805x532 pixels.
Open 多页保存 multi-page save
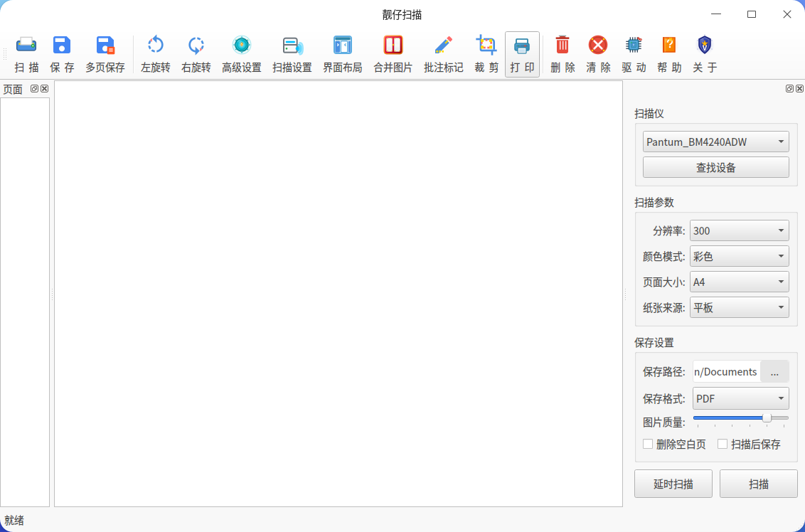coord(105,54)
